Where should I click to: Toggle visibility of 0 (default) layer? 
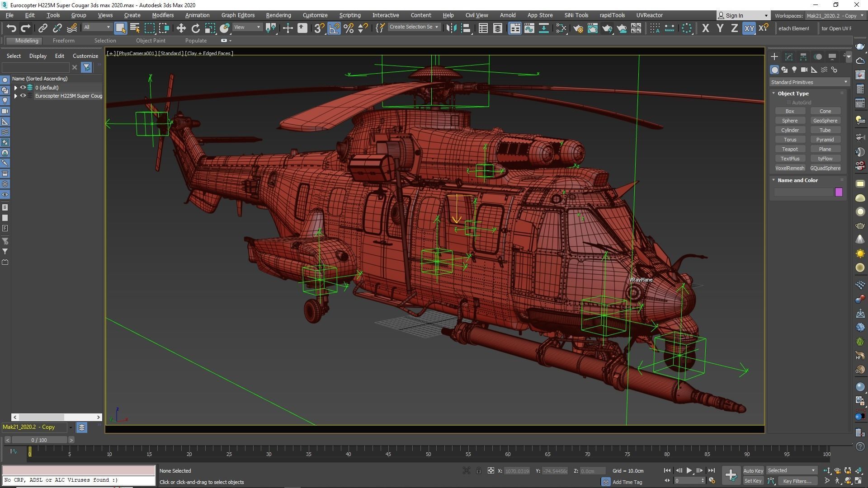coord(23,88)
